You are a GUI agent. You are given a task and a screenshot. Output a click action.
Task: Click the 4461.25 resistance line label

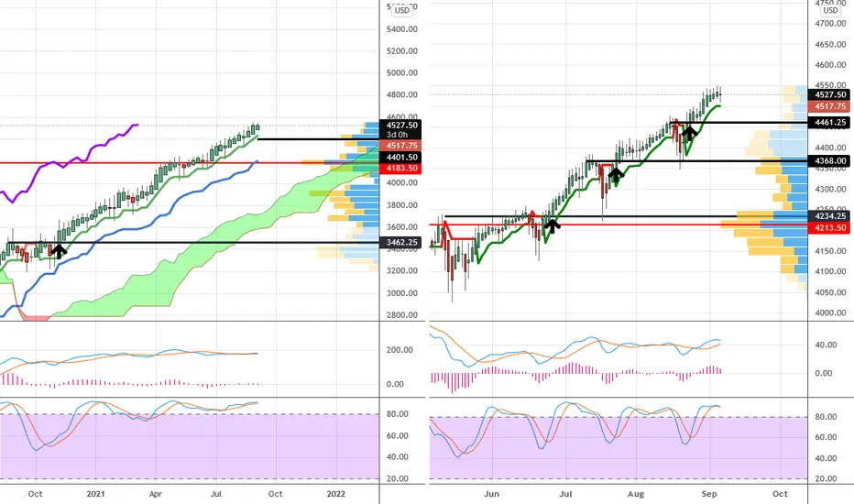[830, 123]
